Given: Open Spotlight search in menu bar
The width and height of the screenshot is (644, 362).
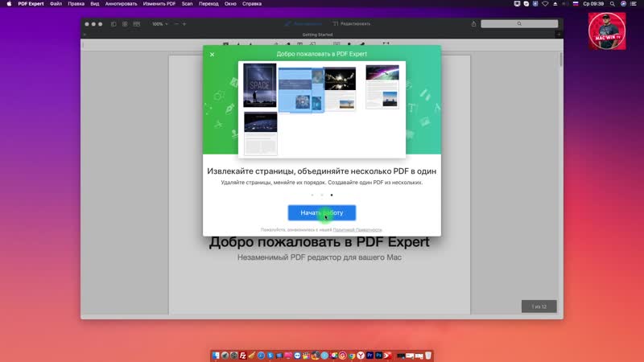Looking at the screenshot, I should click(x=613, y=4).
